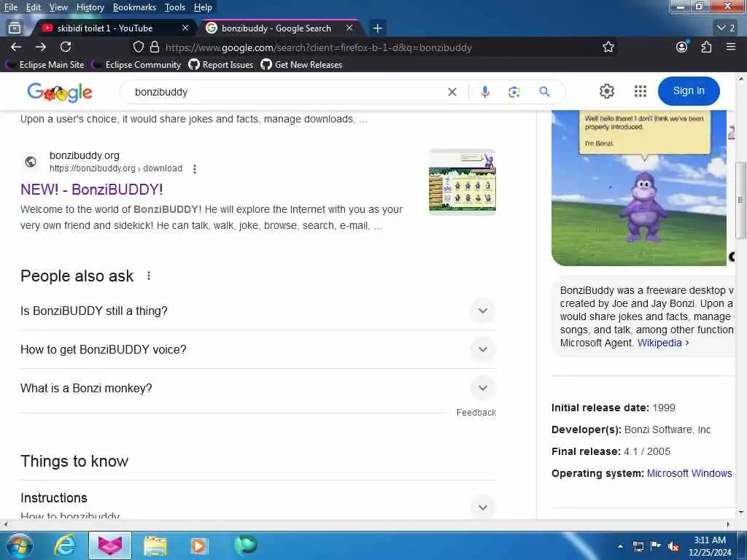Image resolution: width=747 pixels, height=560 pixels.
Task: Open Eclipse Community bookmark
Action: click(x=137, y=65)
